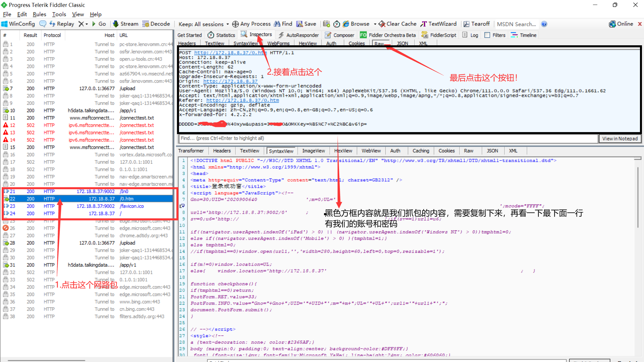Image resolution: width=644 pixels, height=362 pixels.
Task: Select session 22 with /0.htm URL
Action: coord(88,199)
